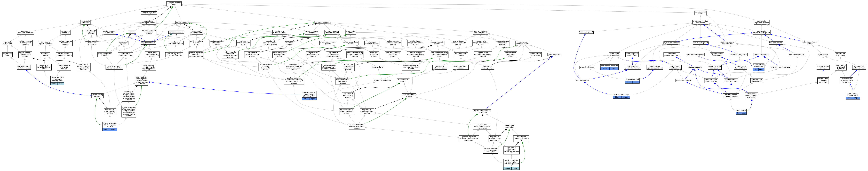
Task: Click 'anatomical structure development' node
Action: [700, 22]
